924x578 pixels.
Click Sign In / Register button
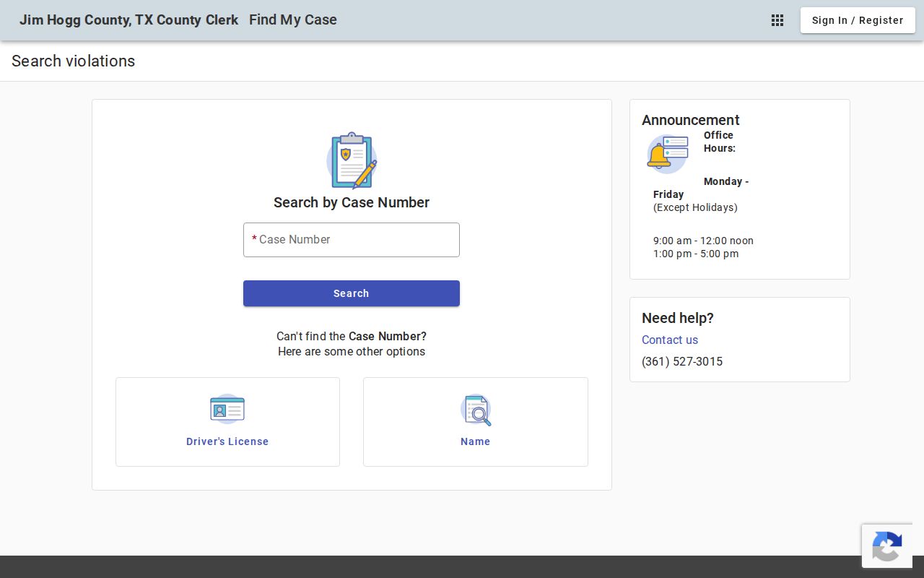click(858, 20)
